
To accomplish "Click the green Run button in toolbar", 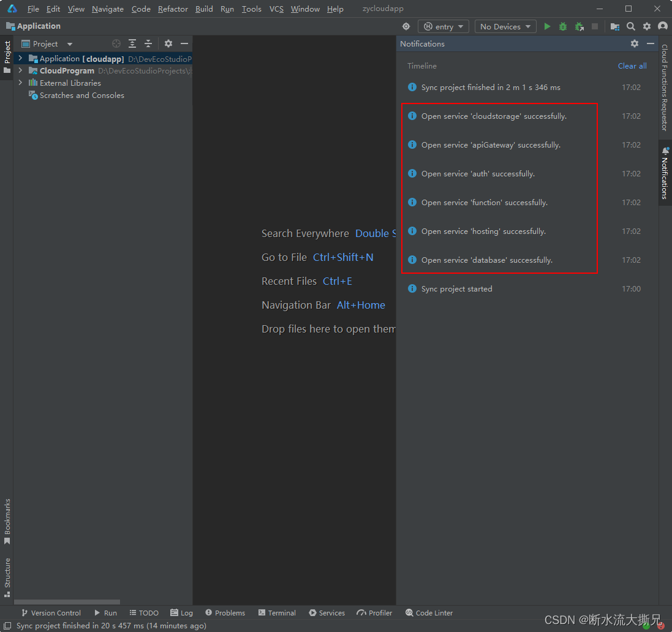I will point(547,26).
